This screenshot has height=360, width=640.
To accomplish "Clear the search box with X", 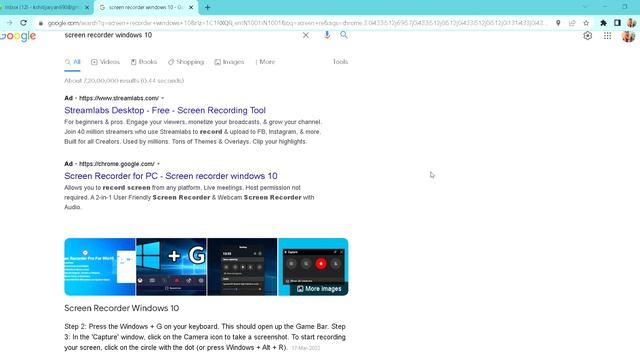I will click(x=306, y=35).
